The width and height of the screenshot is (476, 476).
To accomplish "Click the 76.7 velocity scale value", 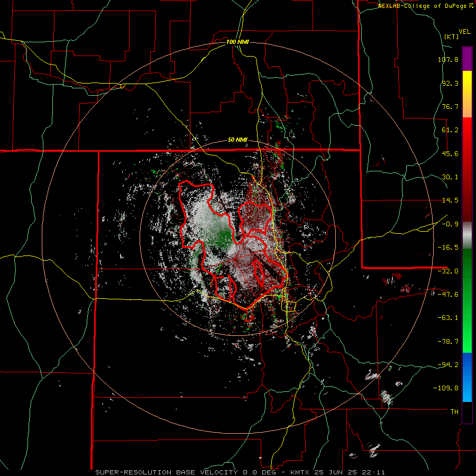I will pyautogui.click(x=450, y=106).
